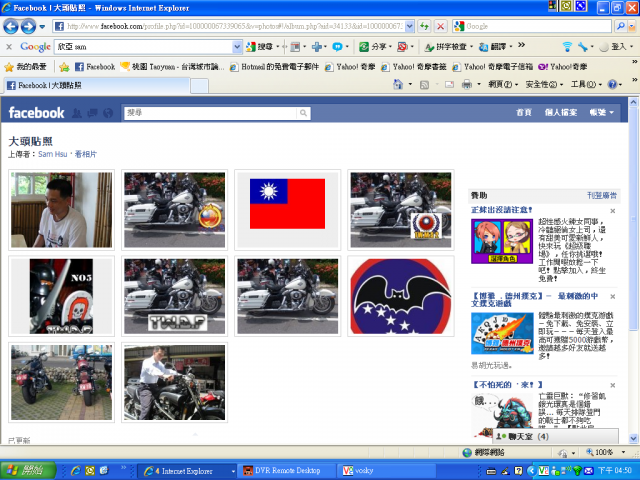Image resolution: width=640 pixels, height=480 pixels.
Task: Click the add-to-favorites bar star icon
Action: pos(64,67)
